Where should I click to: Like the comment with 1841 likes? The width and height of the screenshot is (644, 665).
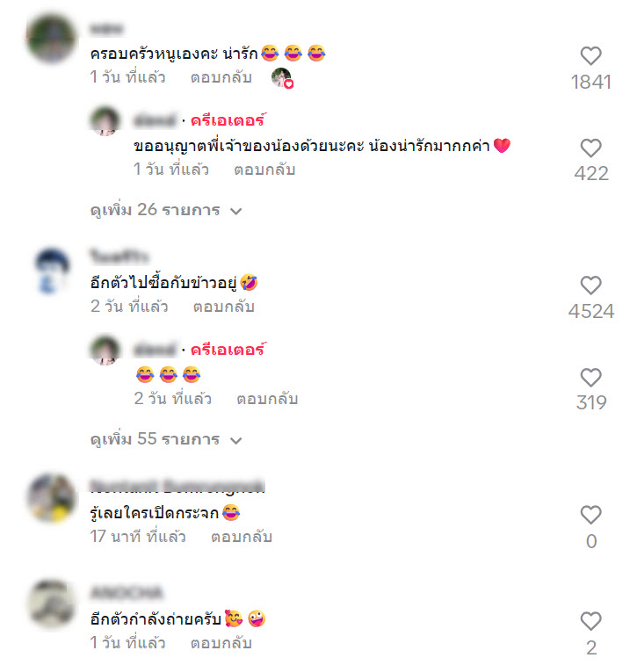click(x=590, y=55)
